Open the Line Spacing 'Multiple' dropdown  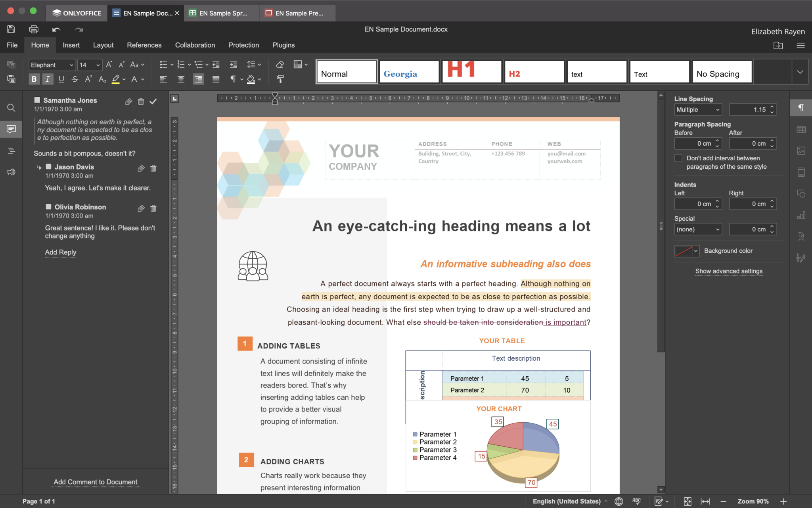698,110
